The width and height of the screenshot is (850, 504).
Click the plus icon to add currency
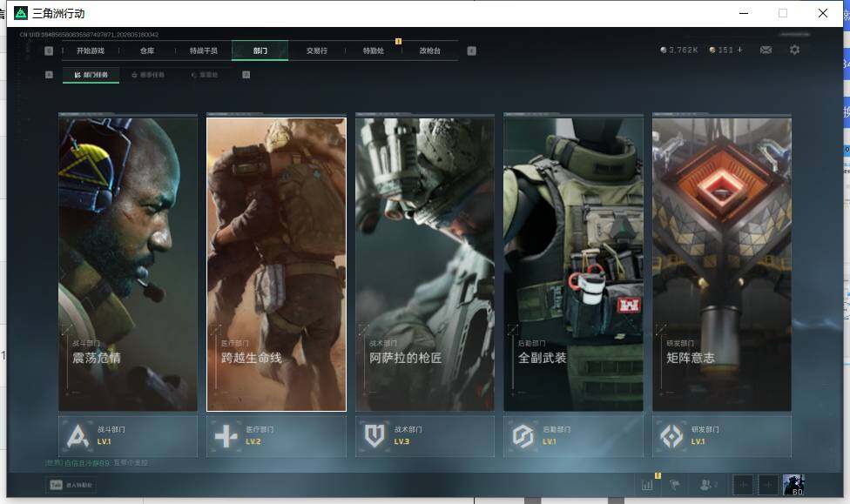[x=740, y=50]
